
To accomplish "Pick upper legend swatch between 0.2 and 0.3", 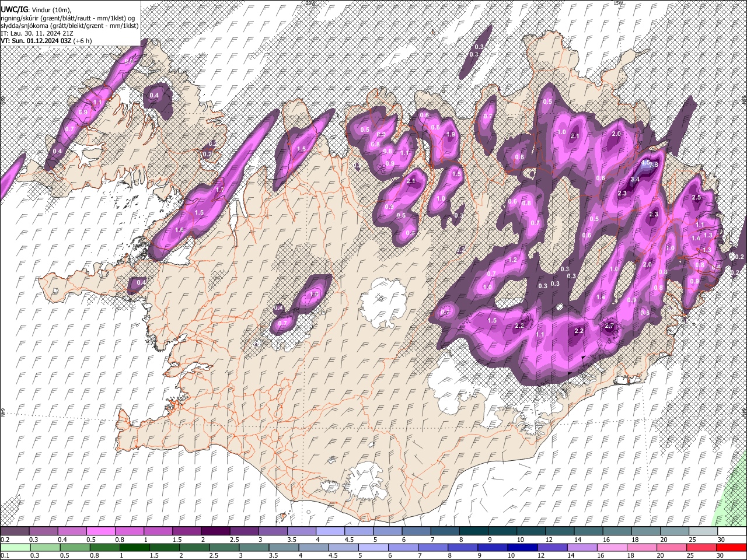I will pyautogui.click(x=15, y=531).
